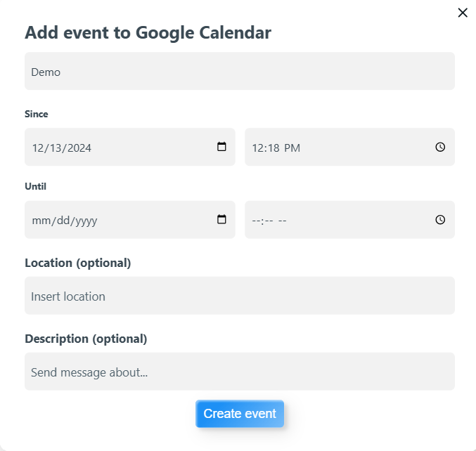The height and width of the screenshot is (451, 476).
Task: Click the Create event button
Action: [240, 414]
